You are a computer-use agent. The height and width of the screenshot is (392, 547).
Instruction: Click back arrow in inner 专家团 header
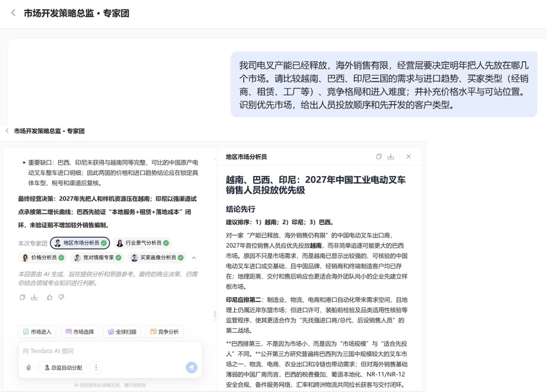7,131
